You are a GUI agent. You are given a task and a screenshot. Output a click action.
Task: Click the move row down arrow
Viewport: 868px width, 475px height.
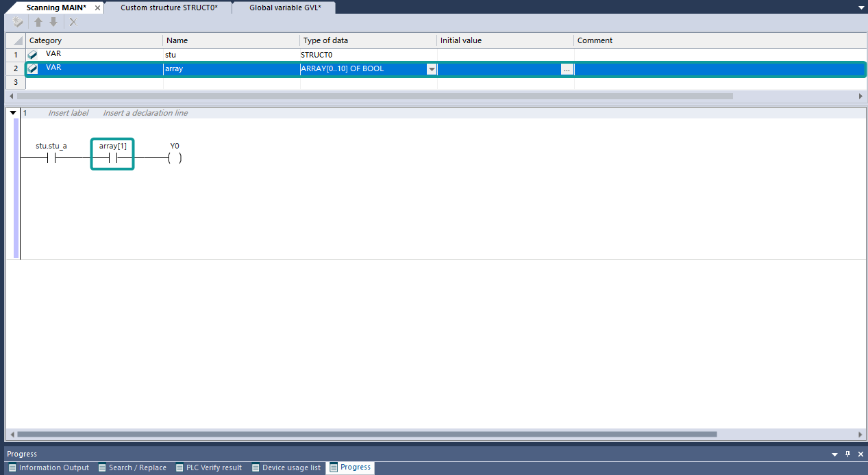click(53, 22)
